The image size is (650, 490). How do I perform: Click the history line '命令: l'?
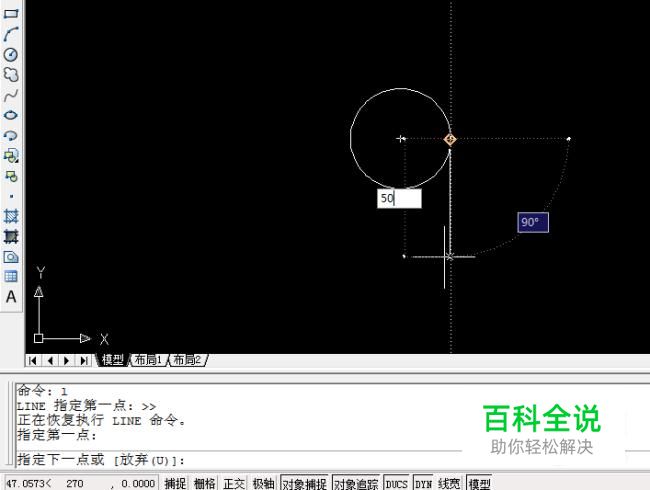tap(42, 391)
